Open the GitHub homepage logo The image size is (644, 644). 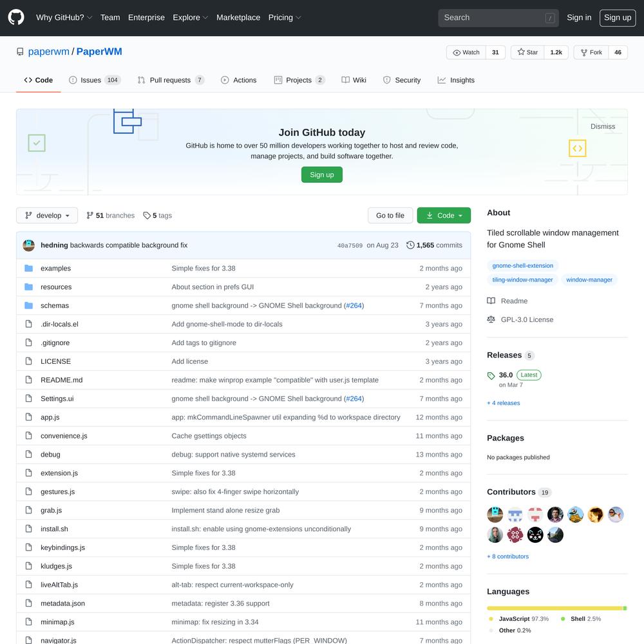point(16,17)
